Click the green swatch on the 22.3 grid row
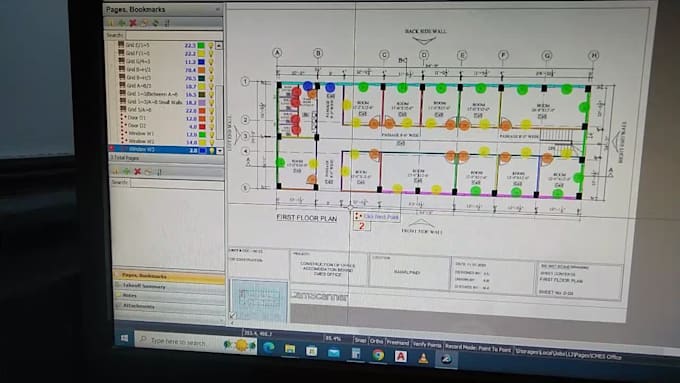The height and width of the screenshot is (383, 680). coord(201,45)
